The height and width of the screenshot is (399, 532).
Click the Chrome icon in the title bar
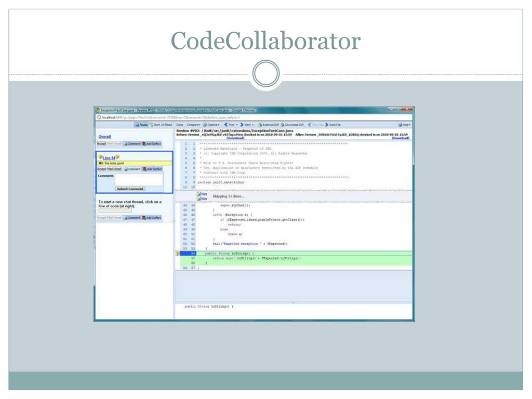click(x=98, y=110)
